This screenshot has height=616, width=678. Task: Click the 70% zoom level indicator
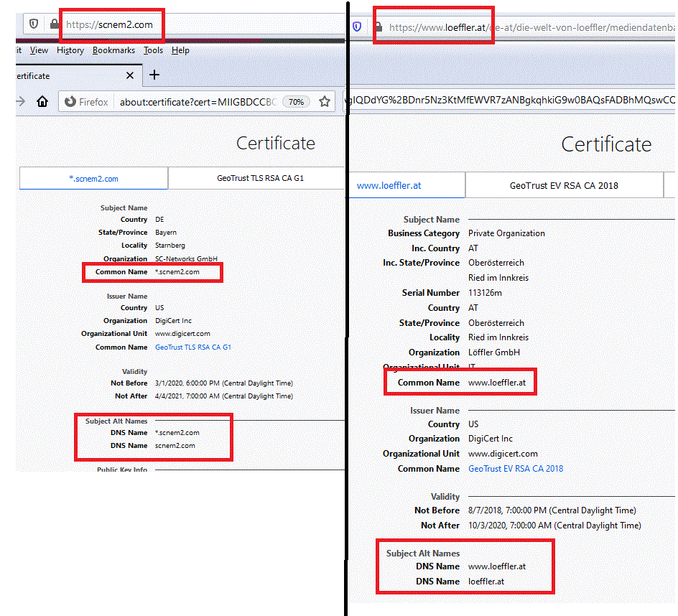[x=296, y=102]
